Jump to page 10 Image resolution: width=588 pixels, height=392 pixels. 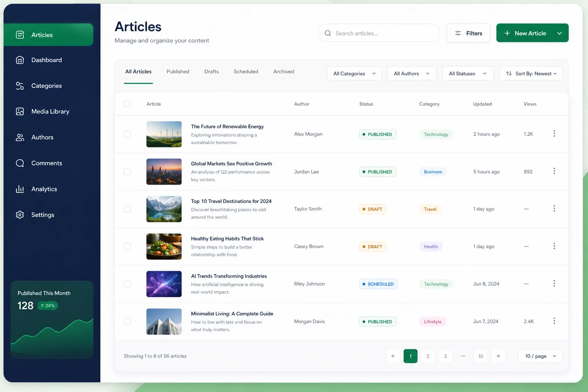click(480, 356)
